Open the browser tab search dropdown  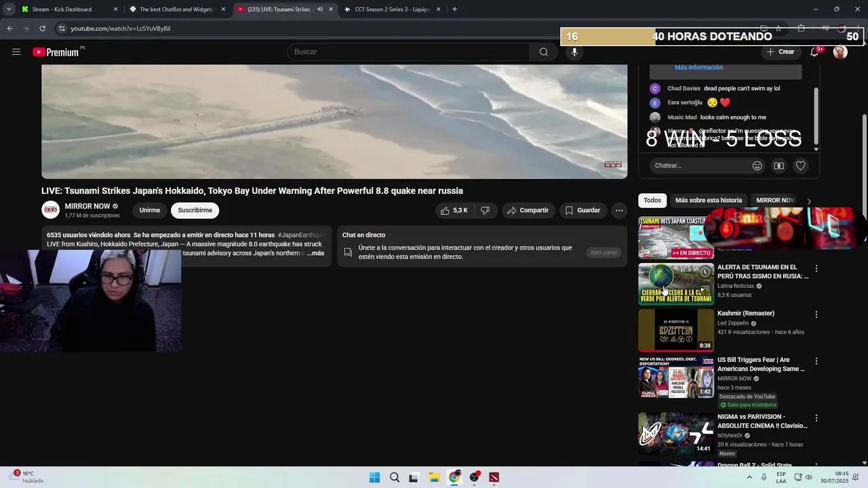9,9
